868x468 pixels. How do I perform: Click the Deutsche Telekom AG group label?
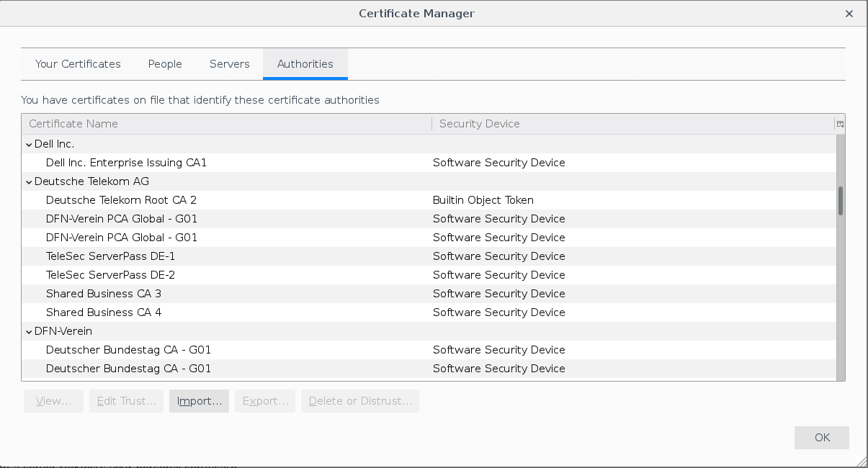[x=92, y=181]
